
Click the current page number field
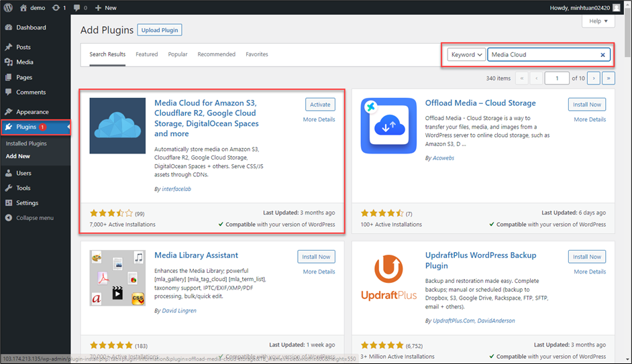tap(557, 78)
